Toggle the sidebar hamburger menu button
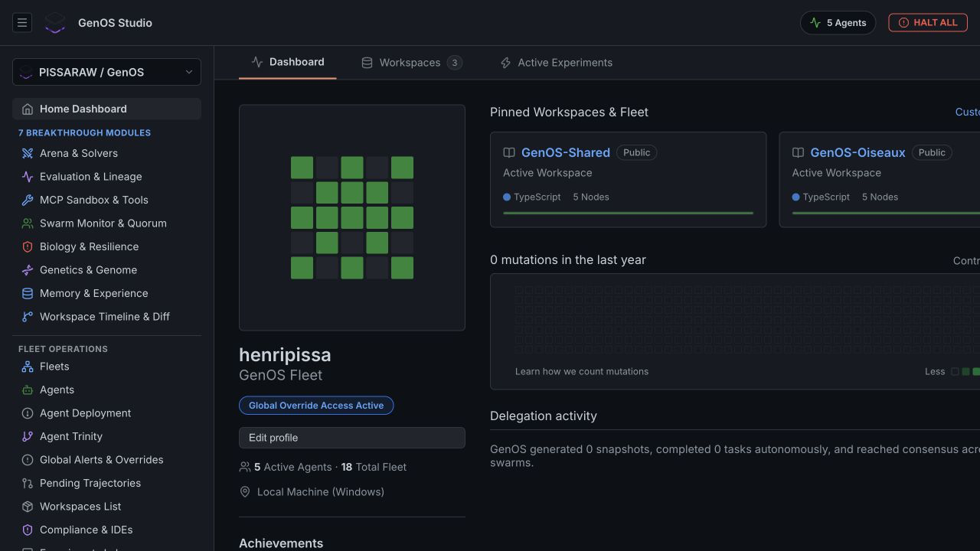The image size is (980, 551). click(22, 23)
